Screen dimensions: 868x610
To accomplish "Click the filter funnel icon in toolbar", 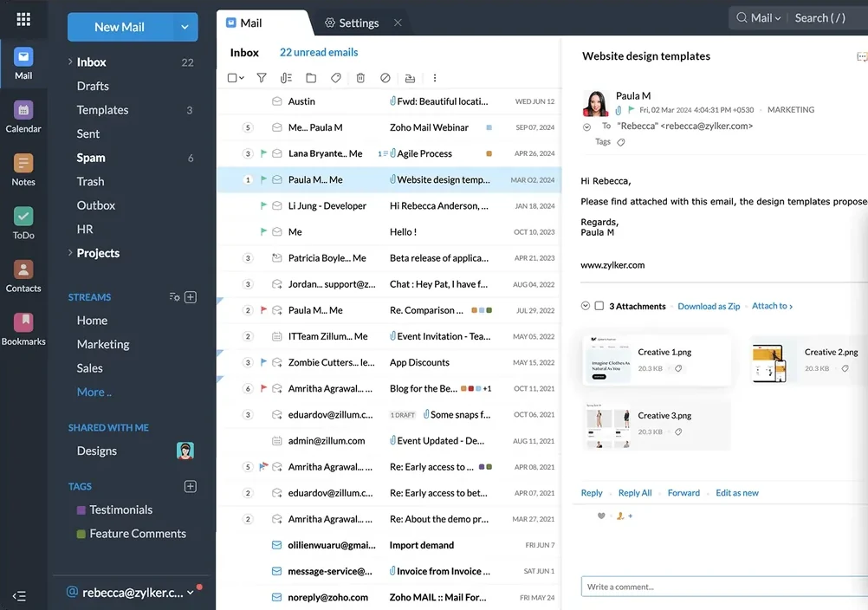I will click(x=262, y=78).
